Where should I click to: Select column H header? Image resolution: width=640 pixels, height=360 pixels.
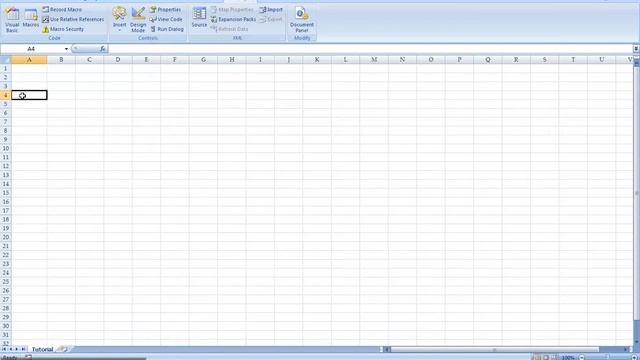tap(231, 60)
